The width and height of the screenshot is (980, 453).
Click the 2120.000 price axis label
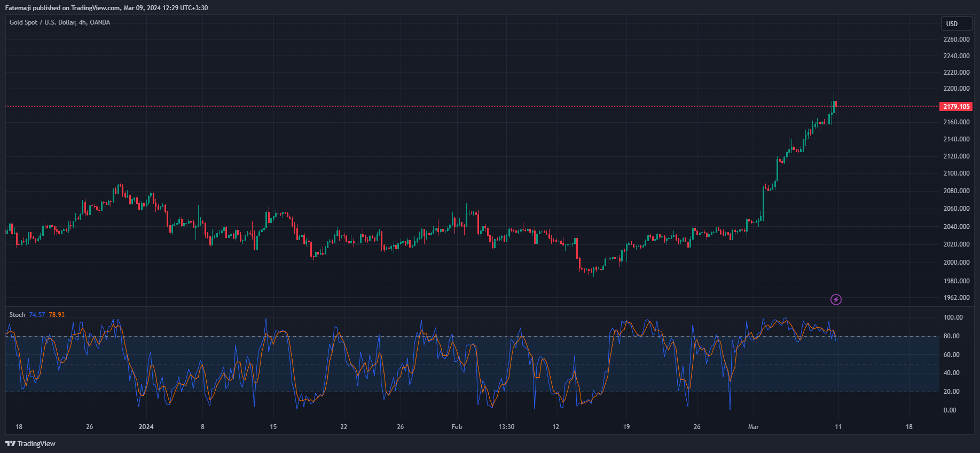pos(957,156)
